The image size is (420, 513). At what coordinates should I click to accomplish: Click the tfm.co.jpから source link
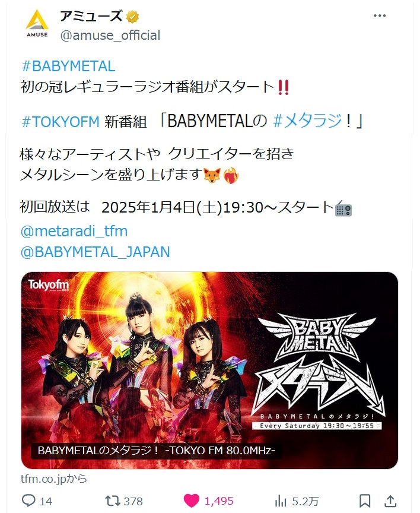click(x=54, y=479)
